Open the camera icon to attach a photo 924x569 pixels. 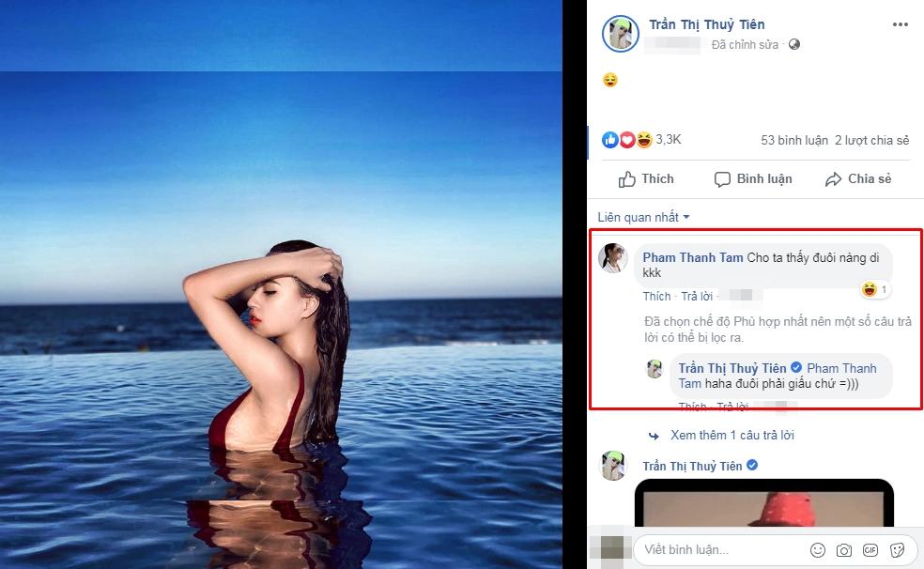[844, 549]
